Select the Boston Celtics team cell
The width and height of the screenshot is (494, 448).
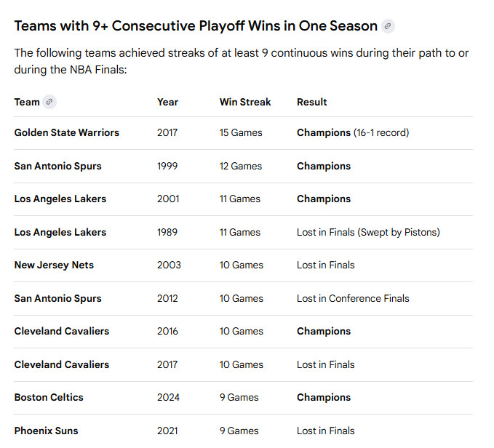coord(49,398)
